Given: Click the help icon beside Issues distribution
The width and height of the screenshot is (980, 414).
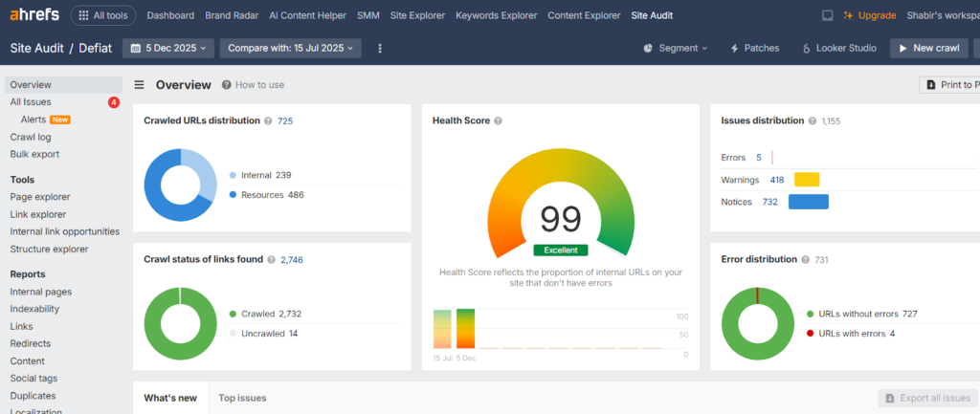Looking at the screenshot, I should (x=813, y=121).
